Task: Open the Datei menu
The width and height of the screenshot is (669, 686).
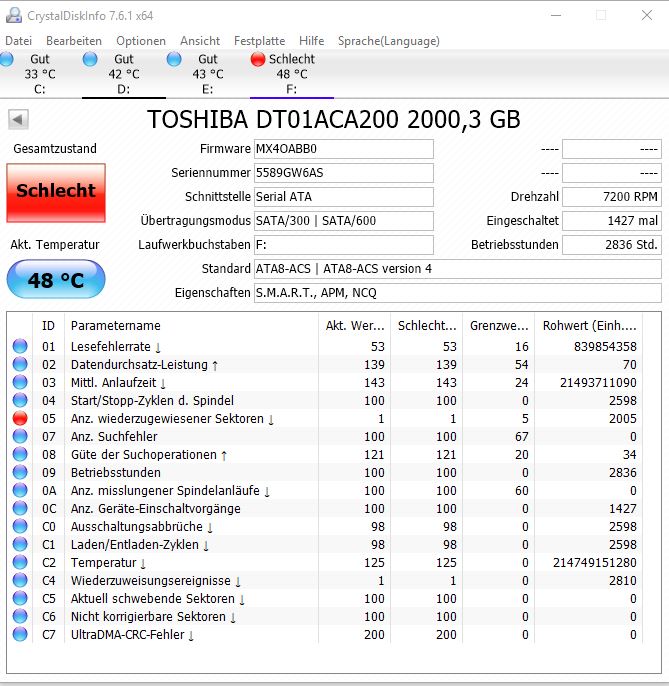Action: pos(18,41)
